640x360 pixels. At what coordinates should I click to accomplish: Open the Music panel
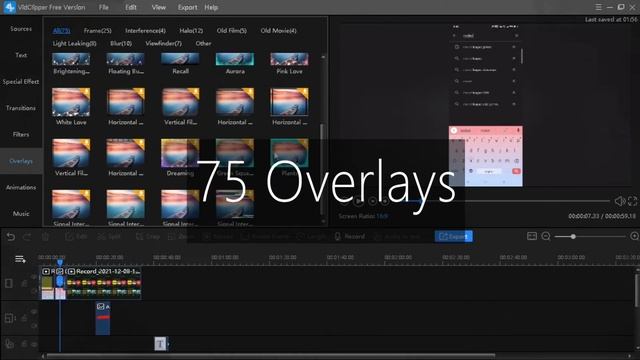21,213
